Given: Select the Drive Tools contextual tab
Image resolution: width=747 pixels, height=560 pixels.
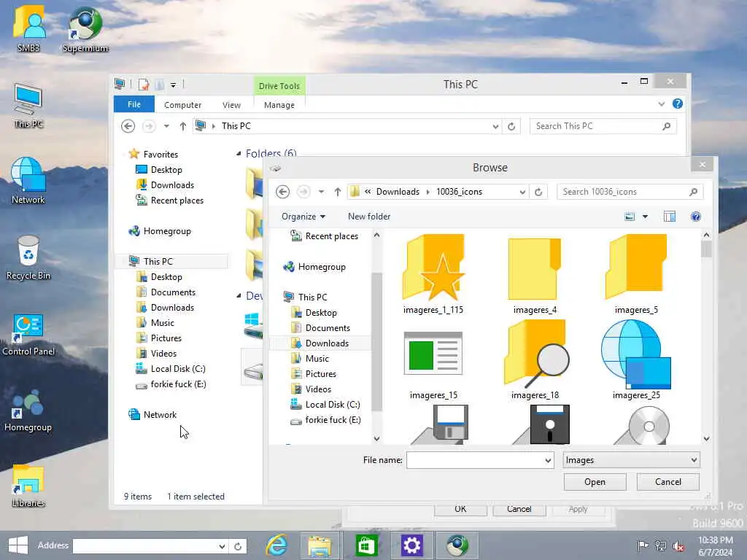Looking at the screenshot, I should click(x=279, y=86).
